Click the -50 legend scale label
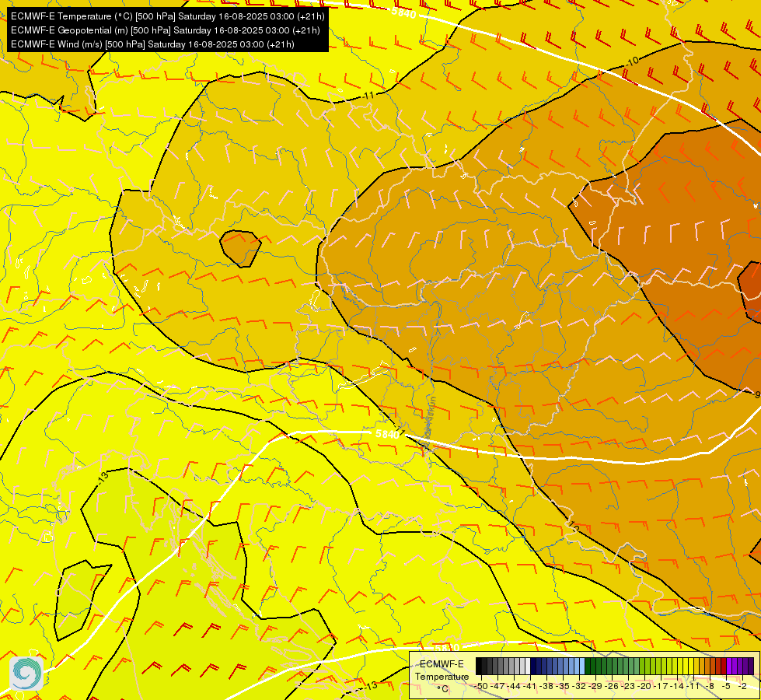 481,686
